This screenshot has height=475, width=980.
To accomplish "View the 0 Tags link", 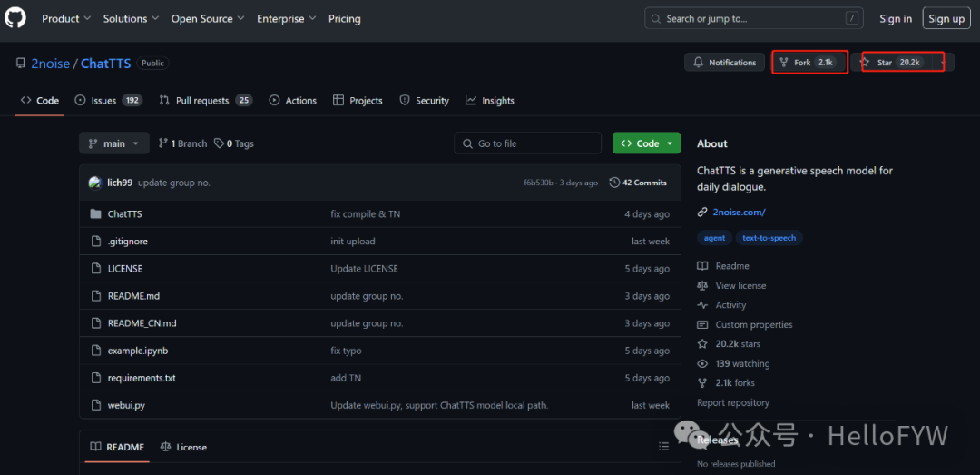I will tap(234, 143).
